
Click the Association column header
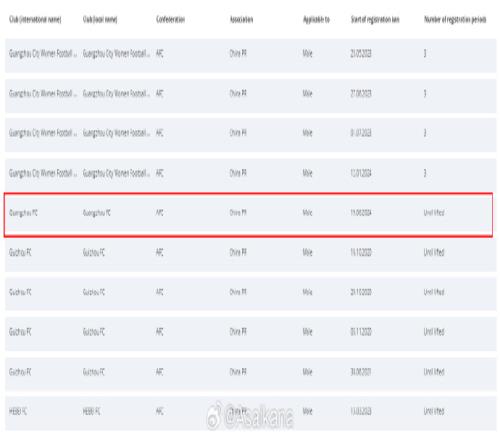(x=241, y=20)
